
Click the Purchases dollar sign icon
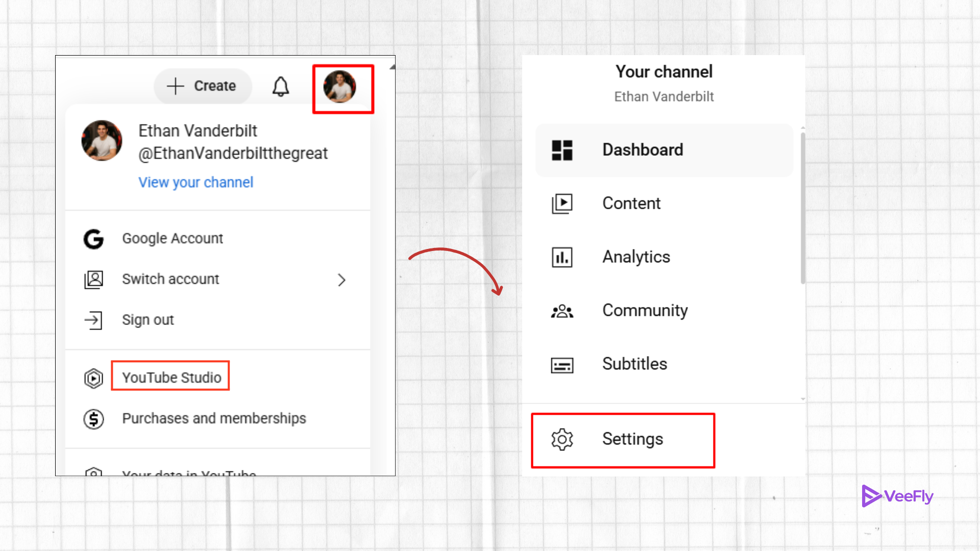(x=93, y=419)
